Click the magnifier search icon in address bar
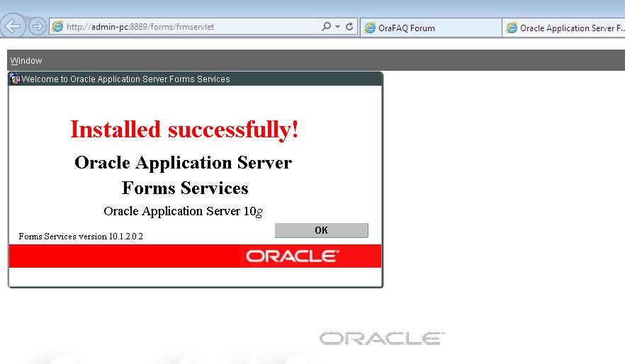 point(326,27)
